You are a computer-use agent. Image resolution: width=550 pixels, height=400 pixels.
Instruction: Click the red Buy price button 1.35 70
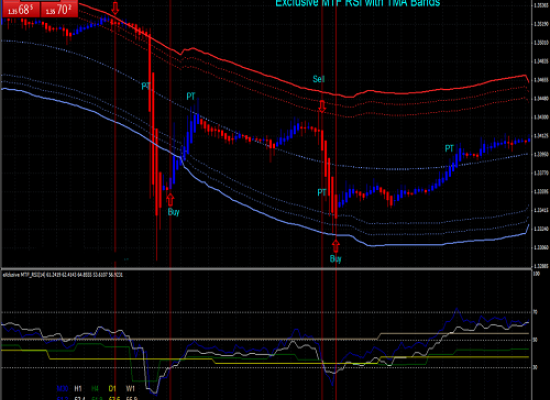click(60, 8)
